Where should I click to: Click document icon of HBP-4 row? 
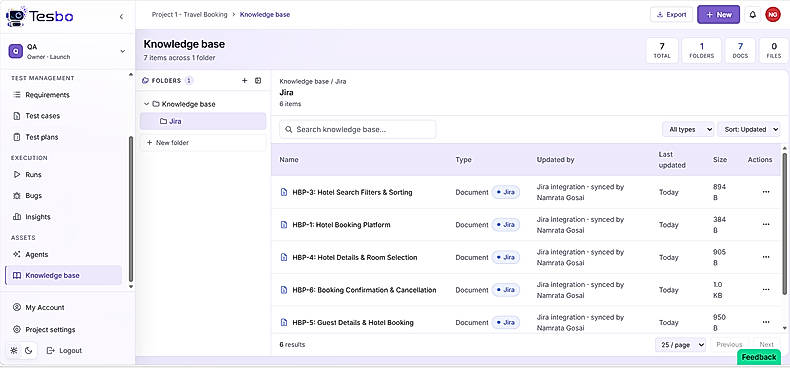tap(283, 257)
